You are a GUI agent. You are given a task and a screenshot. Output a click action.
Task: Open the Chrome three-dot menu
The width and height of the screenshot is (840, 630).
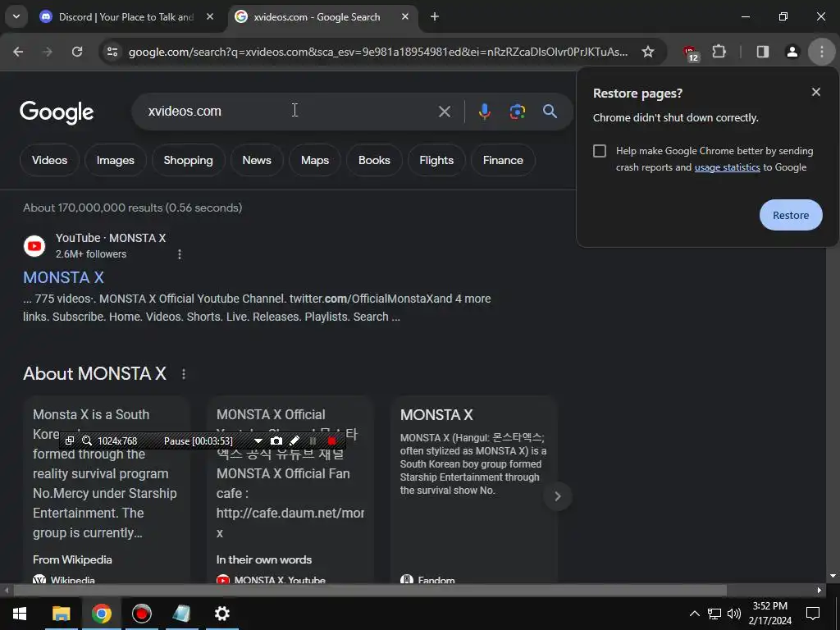[822, 52]
